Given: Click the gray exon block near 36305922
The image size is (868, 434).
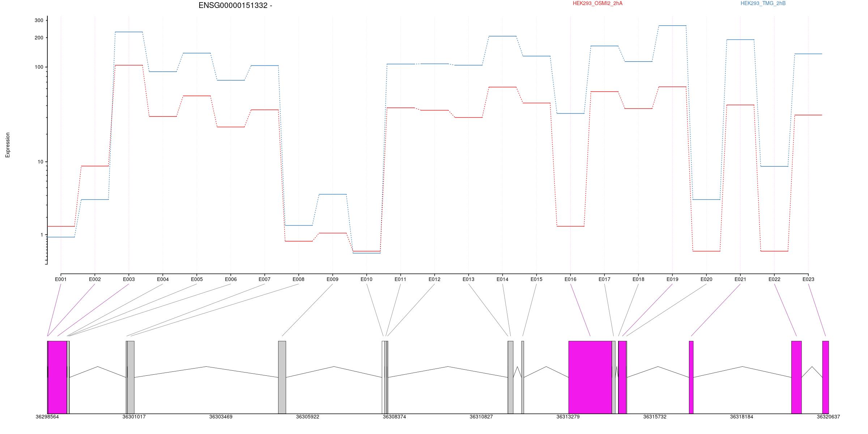Looking at the screenshot, I should click(x=282, y=377).
